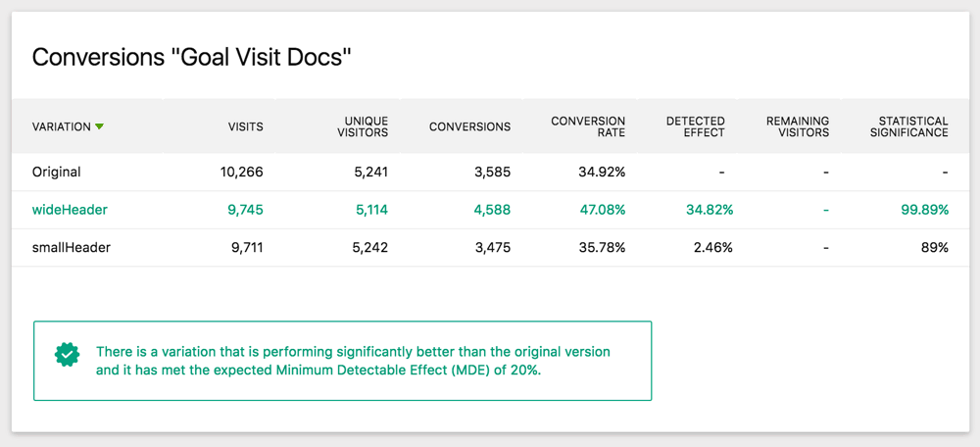Image resolution: width=980 pixels, height=447 pixels.
Task: Click the Conversions "Goal Visit Docs" heading
Action: (x=192, y=57)
